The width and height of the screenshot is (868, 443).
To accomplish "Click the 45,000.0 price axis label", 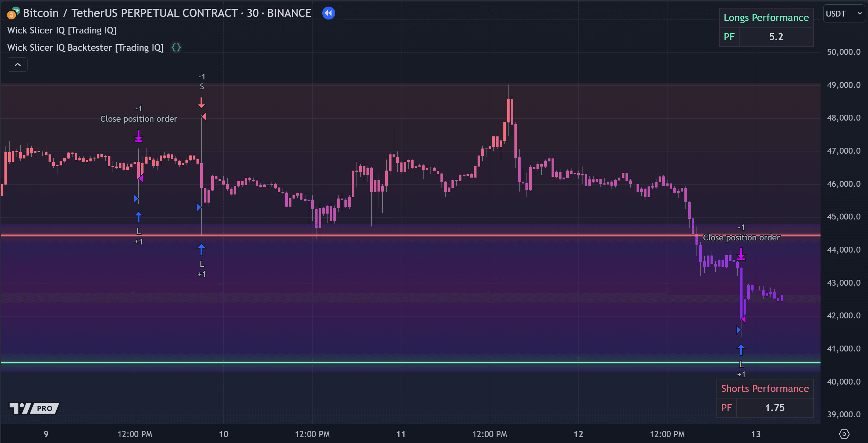I will pyautogui.click(x=843, y=217).
